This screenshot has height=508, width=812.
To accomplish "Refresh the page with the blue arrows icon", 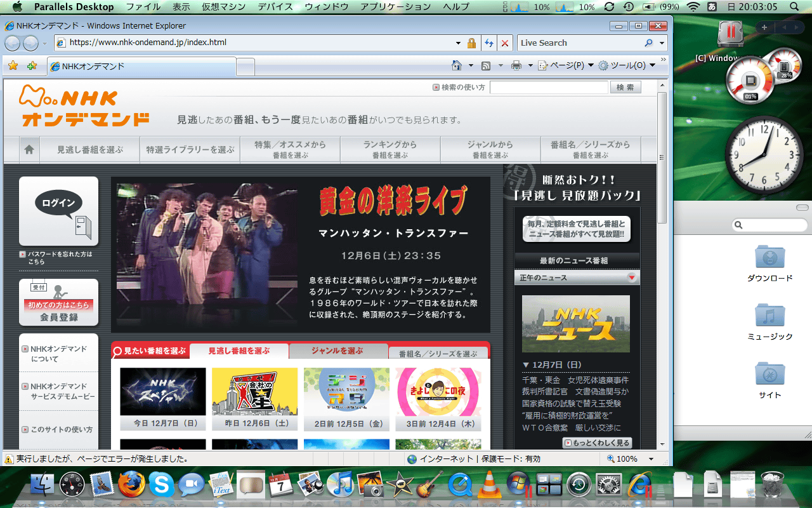I will 489,43.
